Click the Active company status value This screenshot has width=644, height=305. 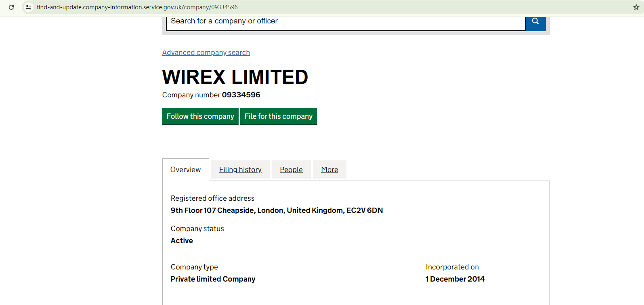(182, 241)
